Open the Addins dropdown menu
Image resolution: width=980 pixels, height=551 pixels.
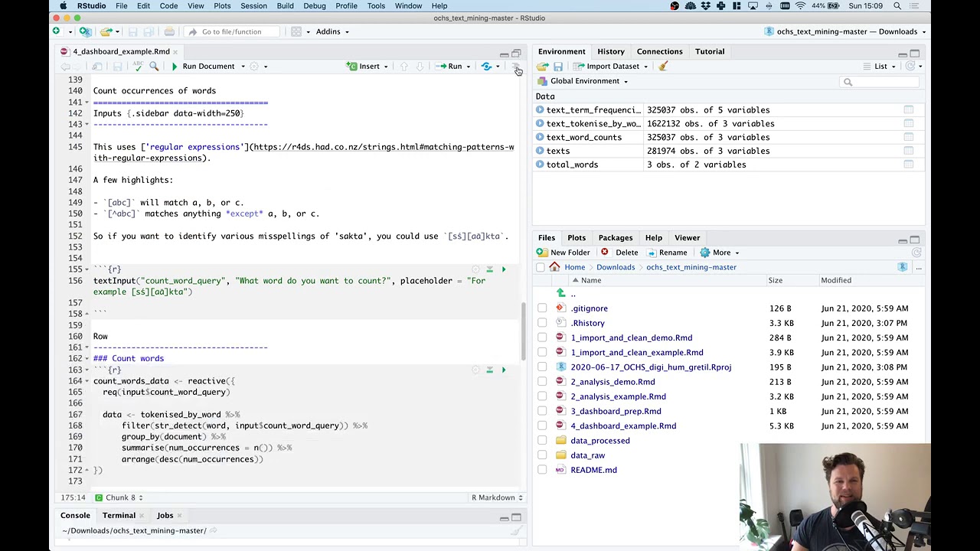click(332, 31)
